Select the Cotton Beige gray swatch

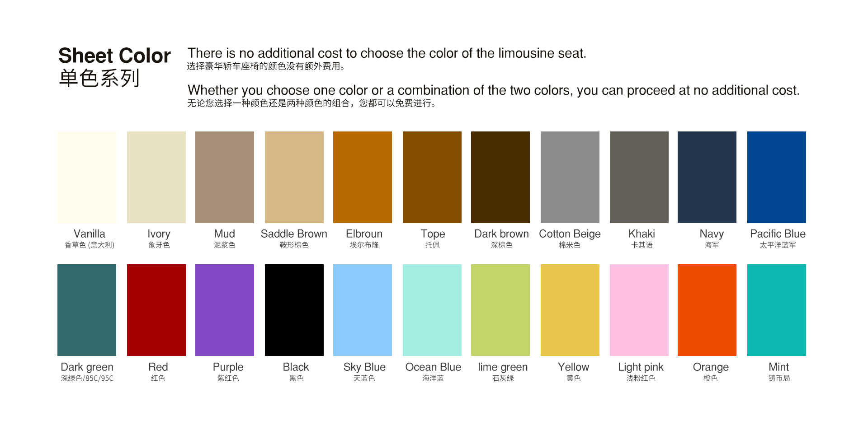pos(570,177)
